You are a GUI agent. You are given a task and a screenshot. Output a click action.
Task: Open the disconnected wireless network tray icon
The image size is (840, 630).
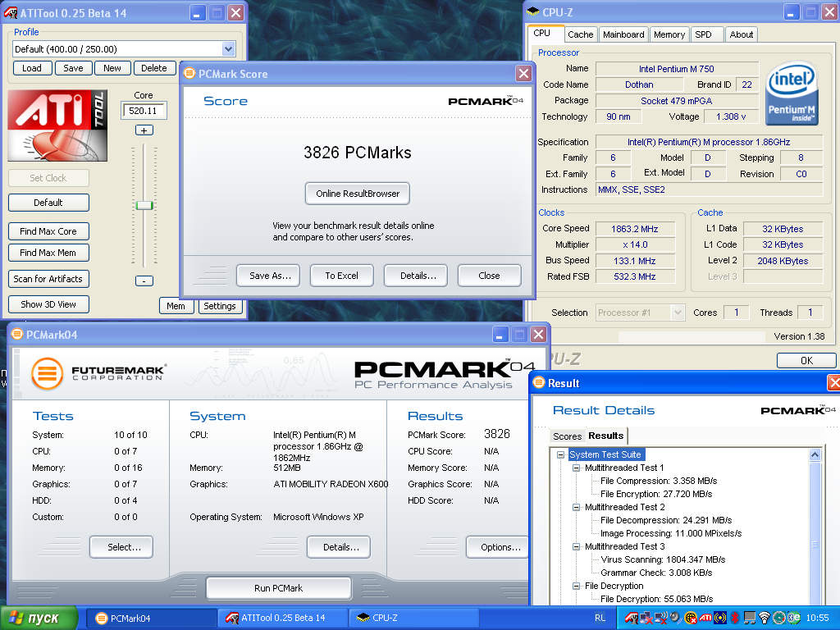[x=661, y=618]
